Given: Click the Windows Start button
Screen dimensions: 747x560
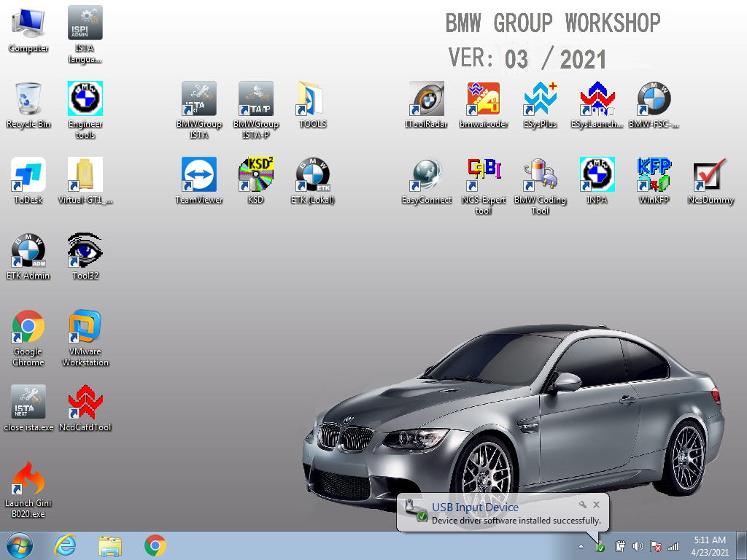Looking at the screenshot, I should point(19,545).
